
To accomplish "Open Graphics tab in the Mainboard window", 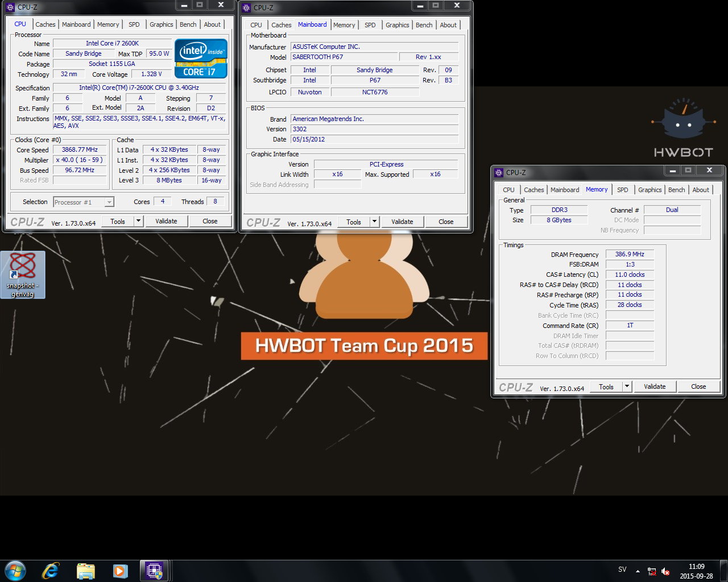I will coord(398,25).
